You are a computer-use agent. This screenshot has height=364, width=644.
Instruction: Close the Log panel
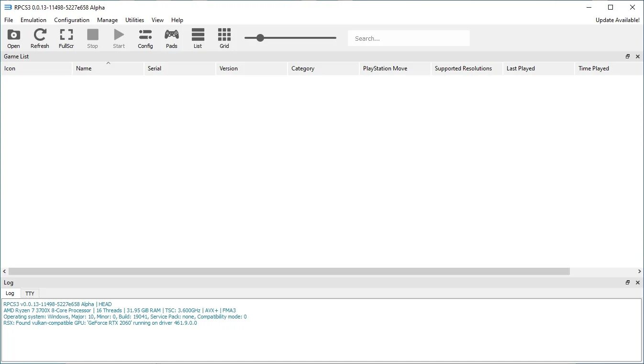(x=637, y=283)
